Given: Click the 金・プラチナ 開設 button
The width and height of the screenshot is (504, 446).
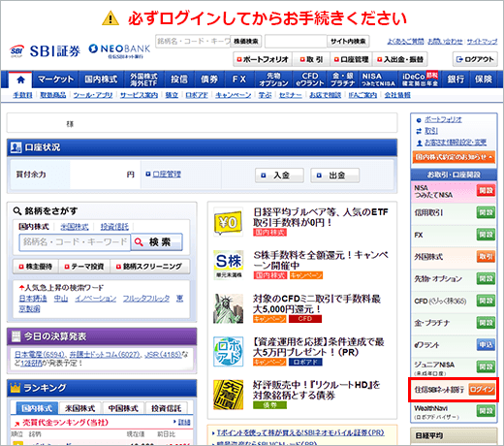Looking at the screenshot, I should click(x=486, y=323).
